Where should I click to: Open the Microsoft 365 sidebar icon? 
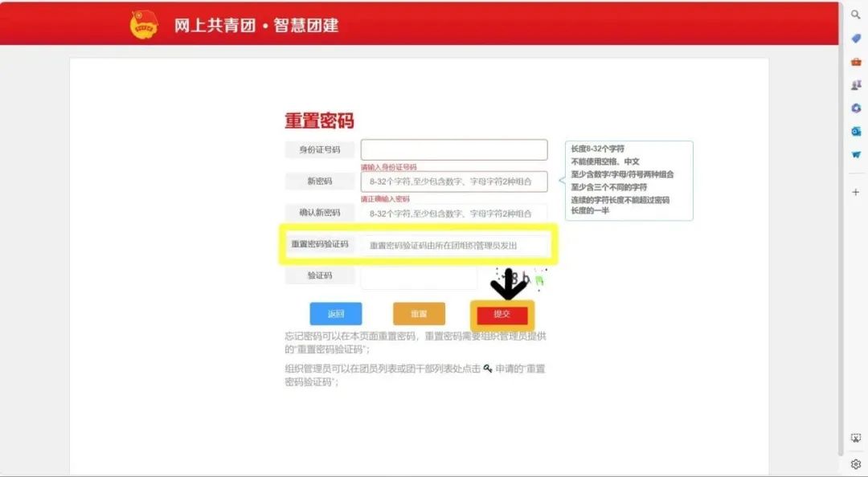(x=856, y=108)
